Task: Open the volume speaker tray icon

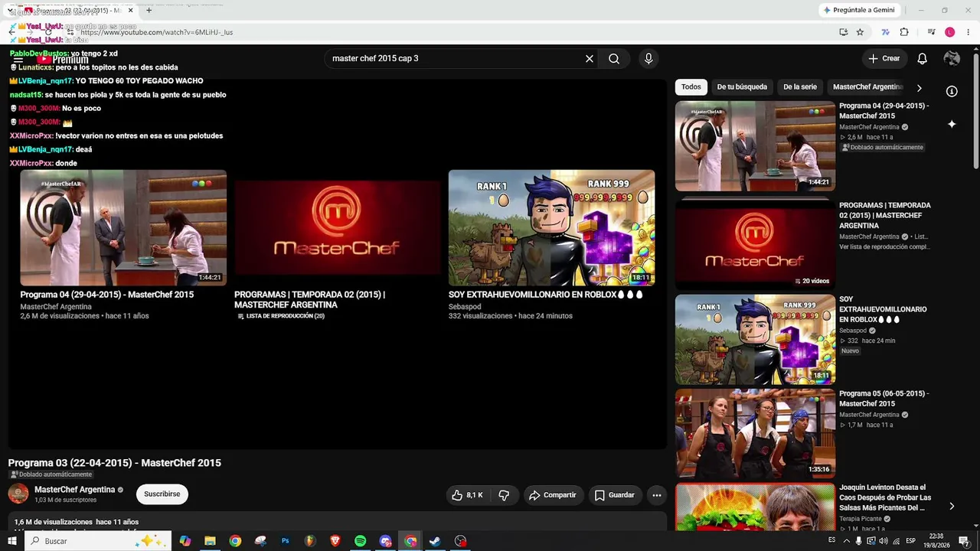Action: point(883,541)
